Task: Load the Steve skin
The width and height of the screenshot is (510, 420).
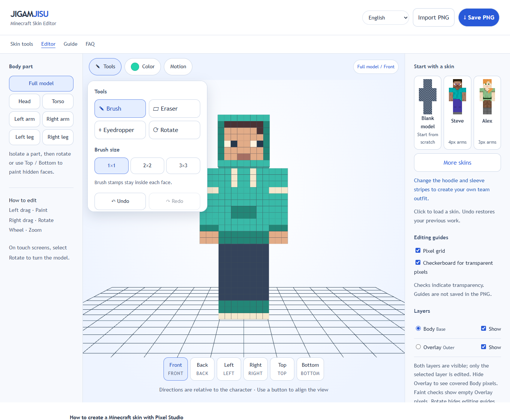Action: tap(457, 112)
